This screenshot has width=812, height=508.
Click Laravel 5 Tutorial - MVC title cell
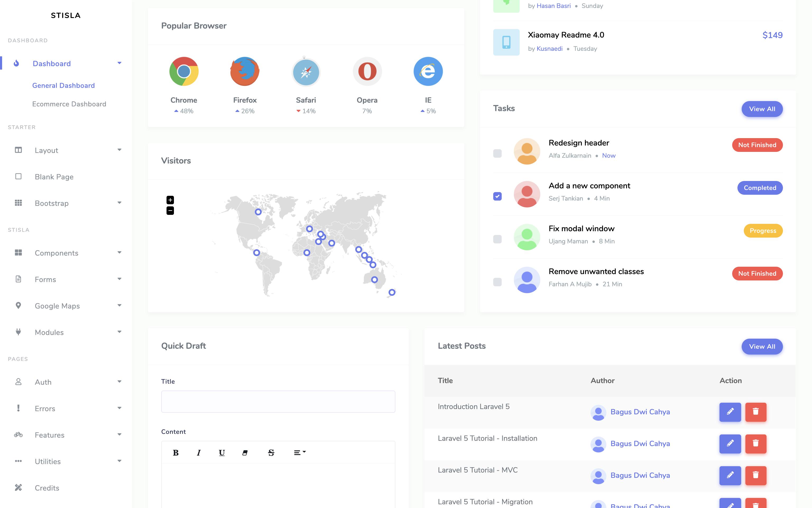click(478, 470)
